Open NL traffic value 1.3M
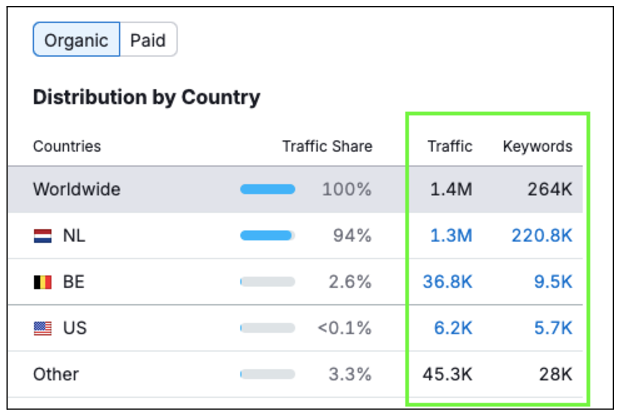 click(450, 236)
